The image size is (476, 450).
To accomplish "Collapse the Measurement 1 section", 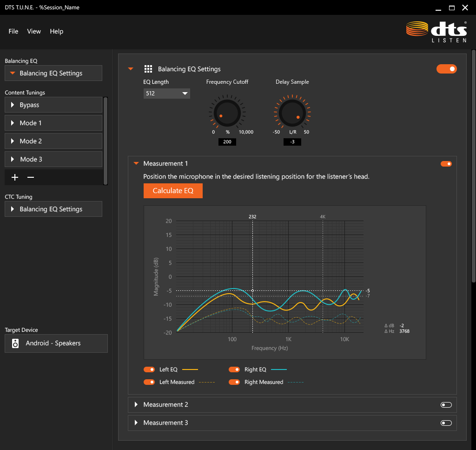I will [x=136, y=163].
